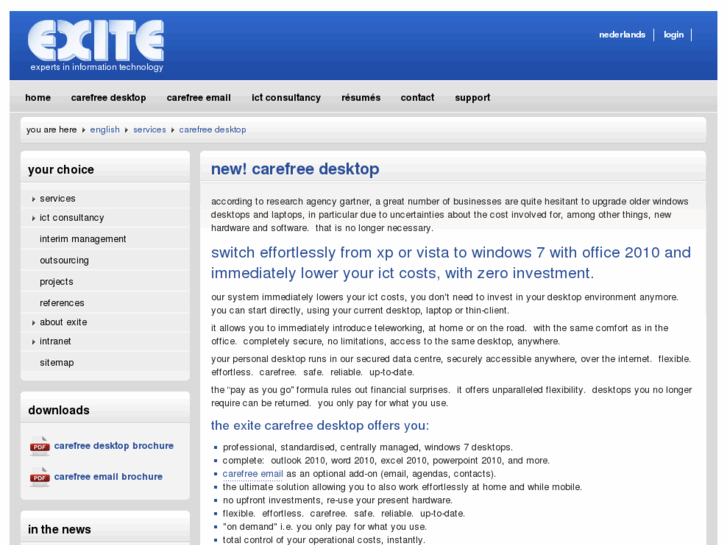Click the 'new! carefree desktop' page heading
Viewport: 727px width, 545px height.
[295, 169]
